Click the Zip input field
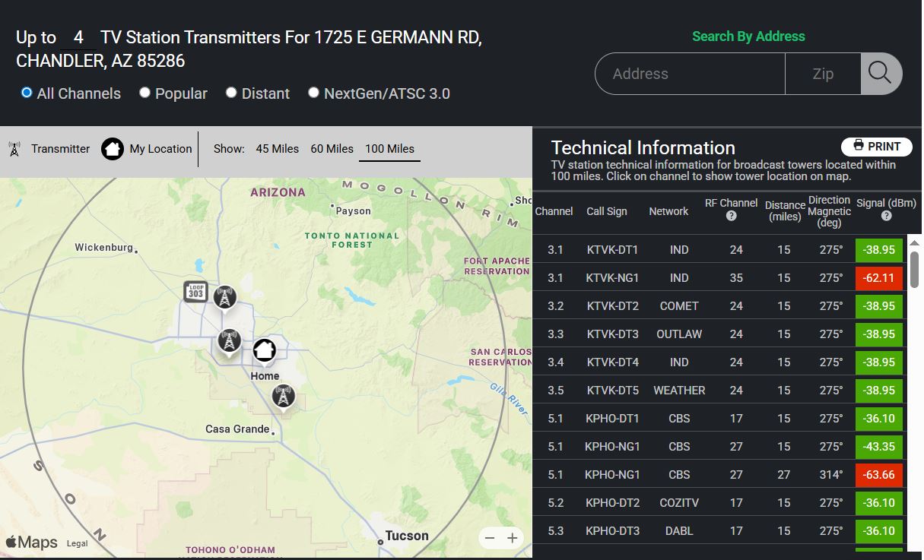This screenshot has width=924, height=560. pyautogui.click(x=823, y=74)
